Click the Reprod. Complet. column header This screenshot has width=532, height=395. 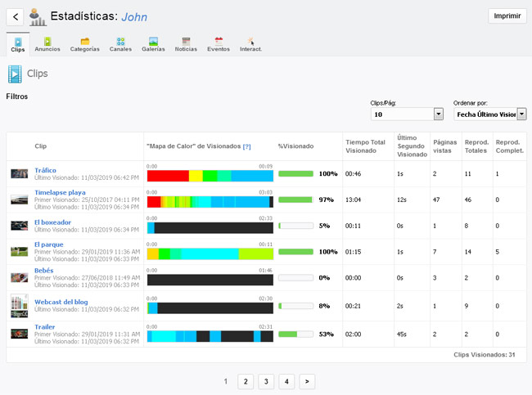pyautogui.click(x=510, y=146)
